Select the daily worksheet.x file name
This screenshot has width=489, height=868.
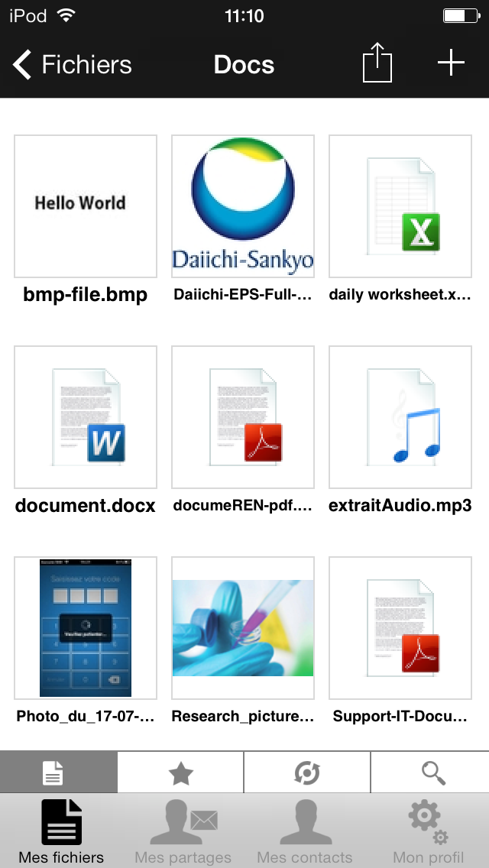(x=400, y=294)
